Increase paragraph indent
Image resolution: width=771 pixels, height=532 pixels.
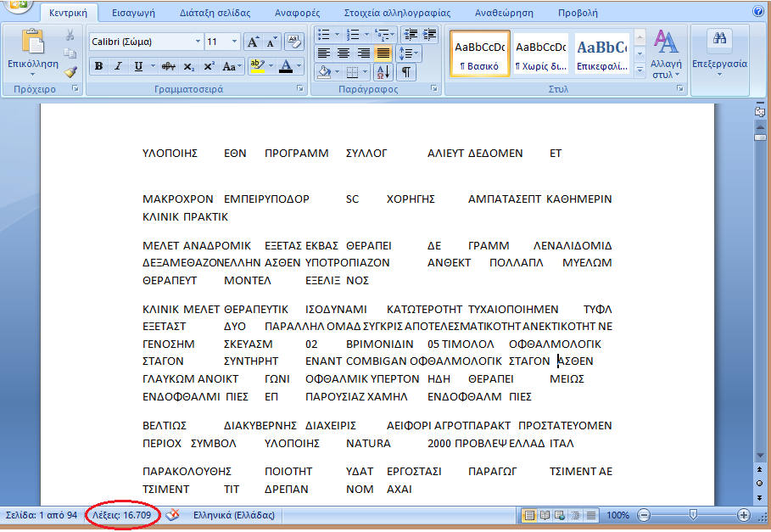pyautogui.click(x=429, y=35)
